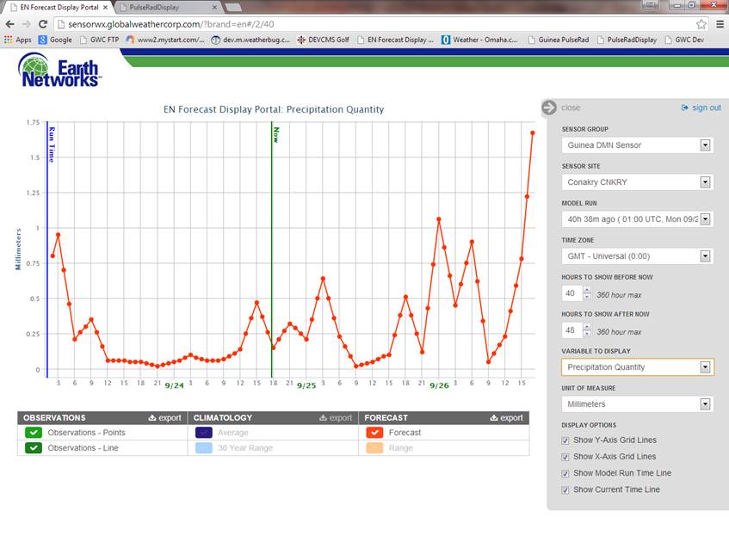Select the EN Forecast Display Portal tab
Viewport: 729px width, 560px height.
tap(59, 8)
